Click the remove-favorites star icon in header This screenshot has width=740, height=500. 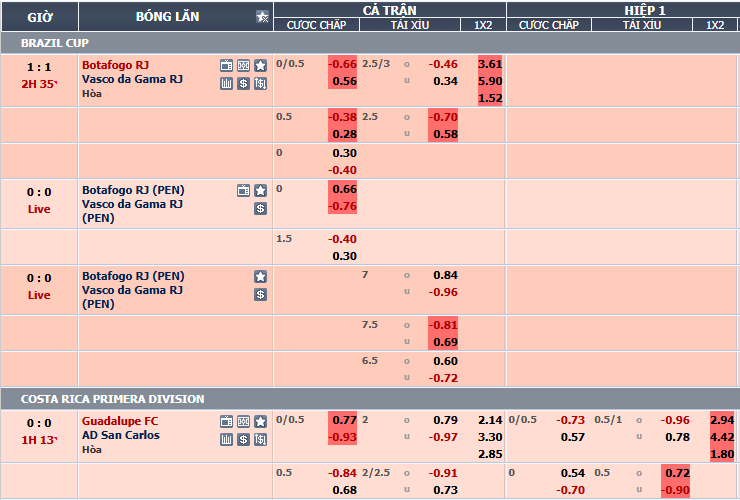262,17
